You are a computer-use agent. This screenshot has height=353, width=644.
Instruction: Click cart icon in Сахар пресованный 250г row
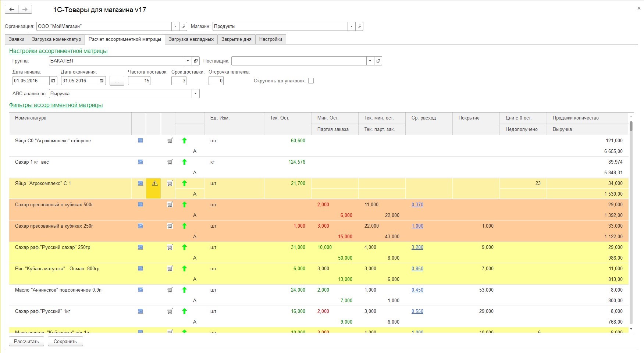coord(170,226)
